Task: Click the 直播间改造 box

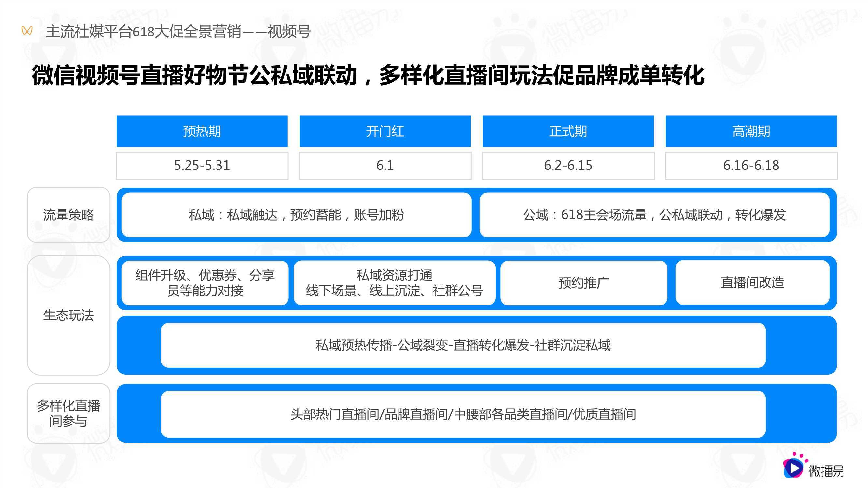Action: pos(752,283)
